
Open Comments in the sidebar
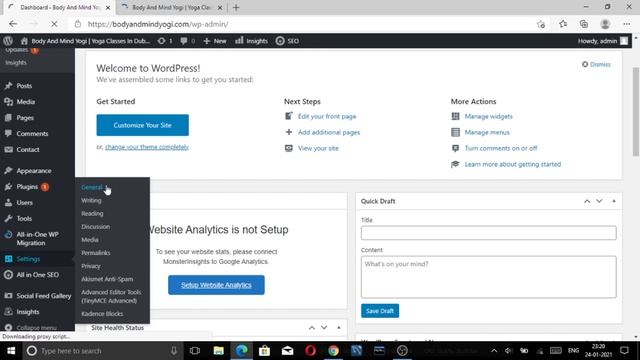(32, 133)
